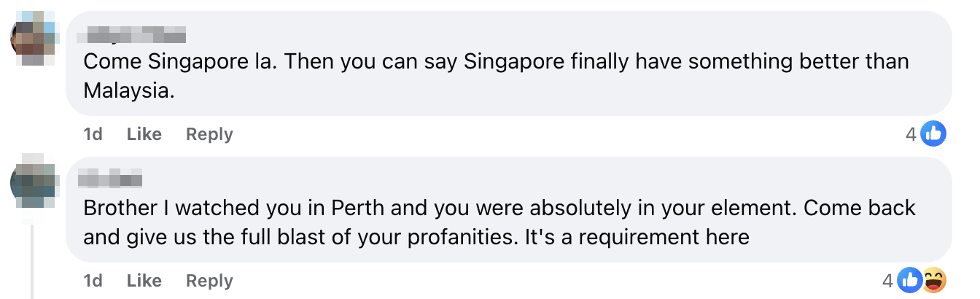Reply to the Perth comment

[209, 281]
